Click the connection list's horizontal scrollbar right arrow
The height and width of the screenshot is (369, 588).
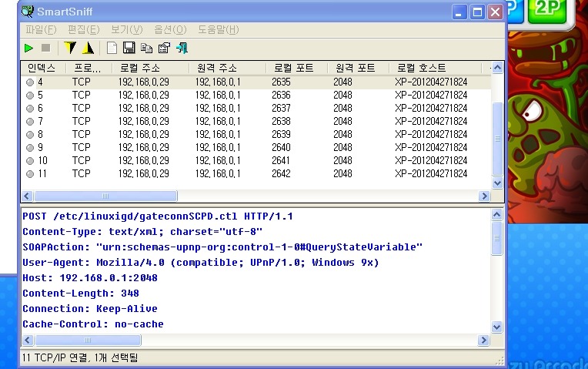point(485,196)
